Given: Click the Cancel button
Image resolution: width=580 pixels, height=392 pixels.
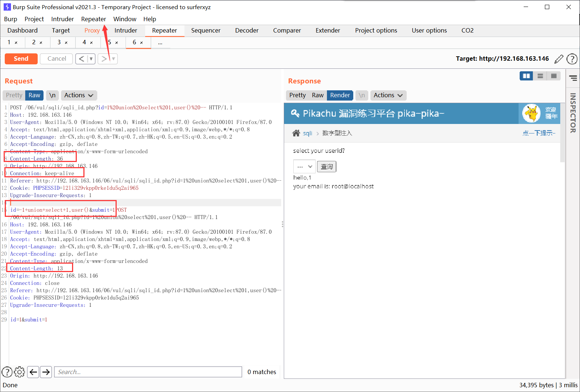Looking at the screenshot, I should (57, 59).
